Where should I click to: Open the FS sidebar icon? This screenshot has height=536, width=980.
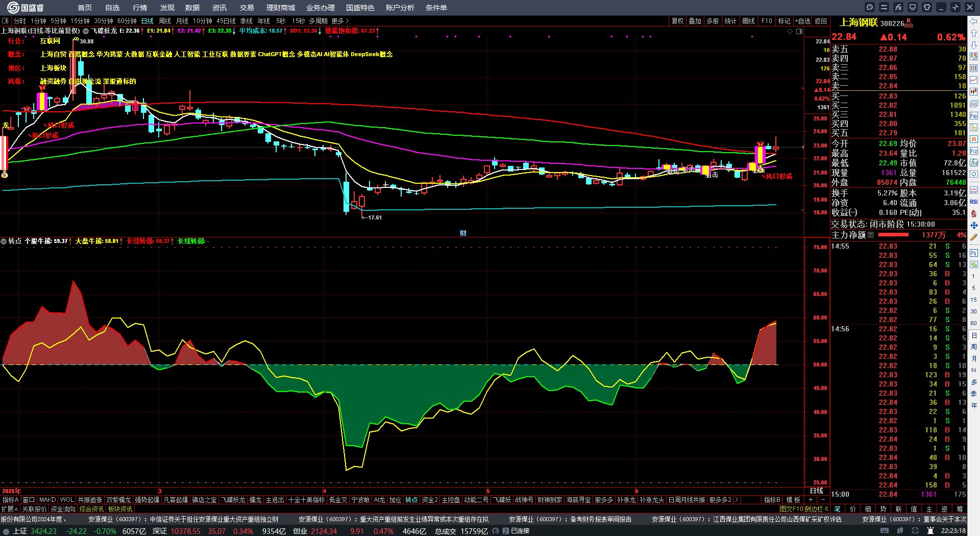pos(974,253)
